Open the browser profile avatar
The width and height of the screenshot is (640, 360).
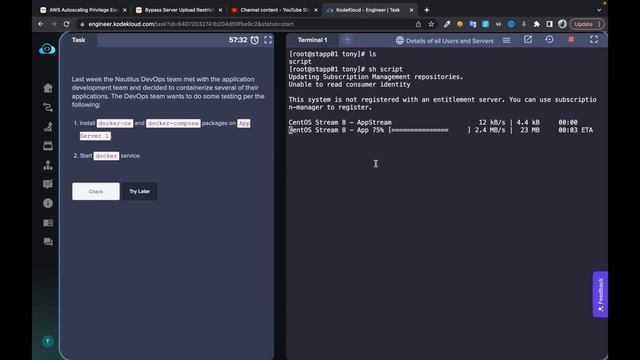click(562, 24)
